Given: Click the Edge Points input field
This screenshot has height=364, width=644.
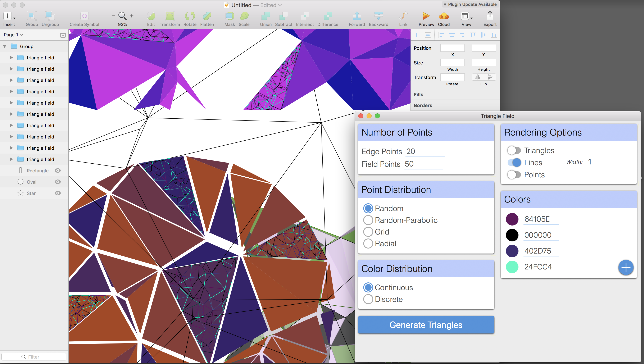Looking at the screenshot, I should [x=425, y=151].
